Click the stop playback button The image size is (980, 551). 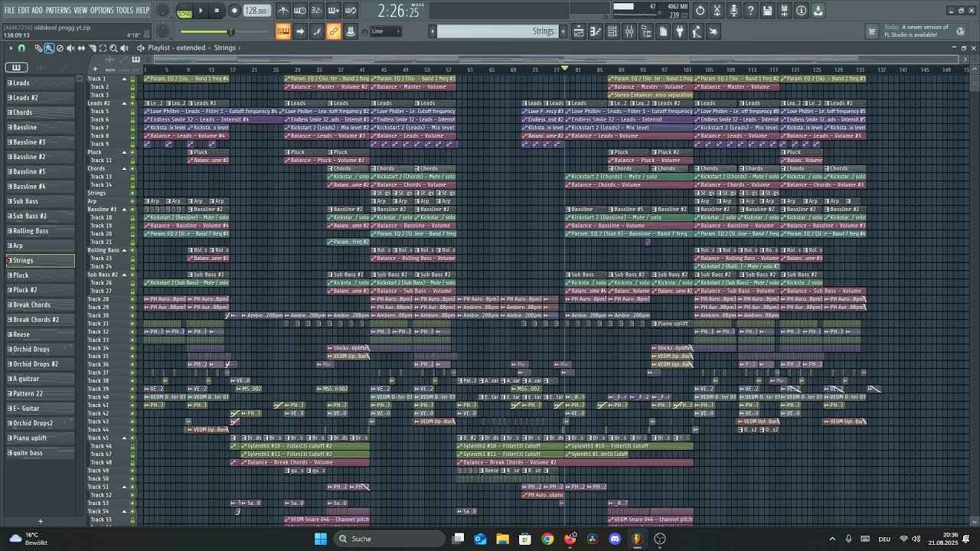tap(217, 11)
